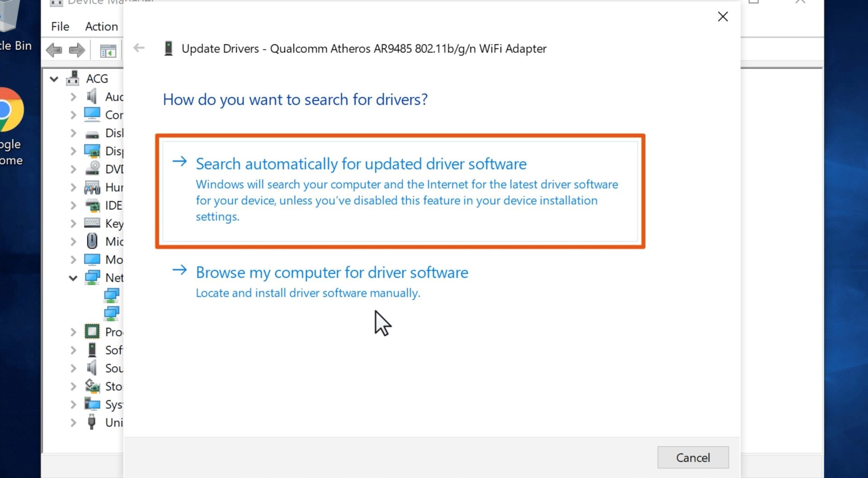Viewport: 868px width, 478px height.
Task: Click the Cancel button
Action: (693, 457)
